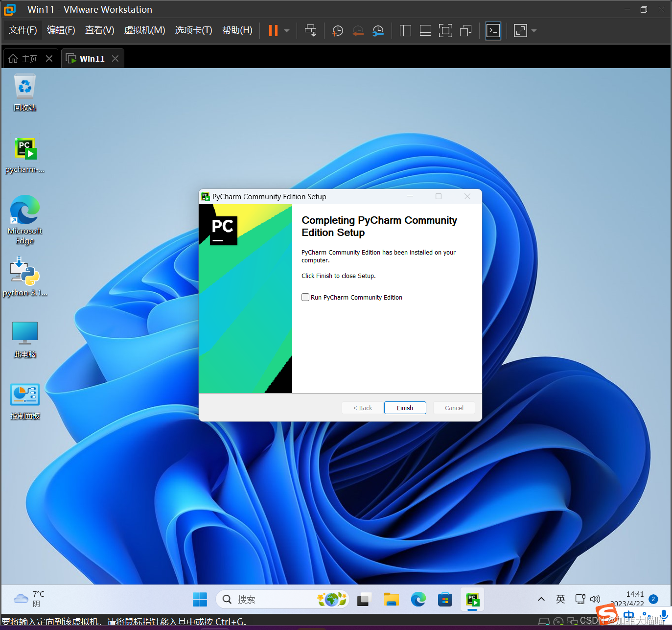
Task: Click the notification badge showing 2
Action: 653,599
